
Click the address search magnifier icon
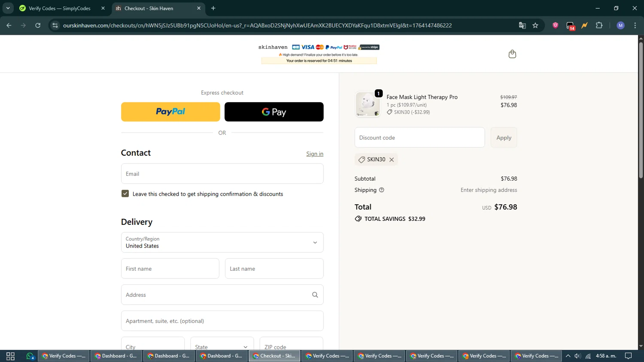tap(315, 295)
